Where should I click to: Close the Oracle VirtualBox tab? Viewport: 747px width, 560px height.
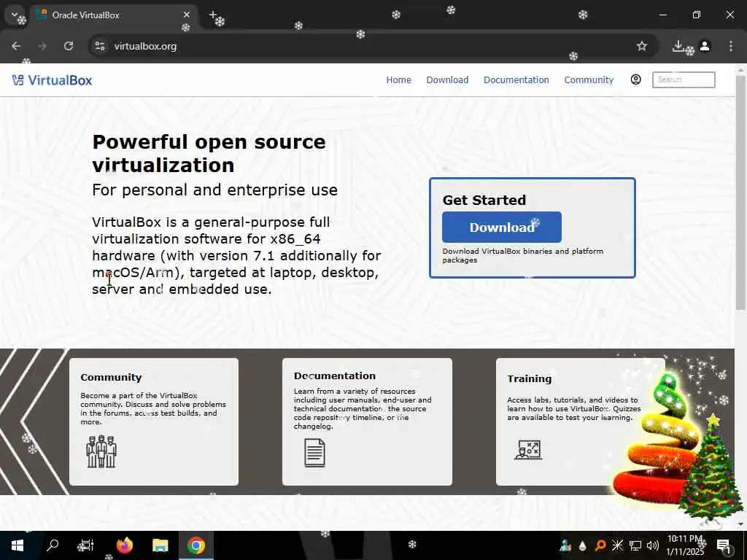[x=186, y=15]
